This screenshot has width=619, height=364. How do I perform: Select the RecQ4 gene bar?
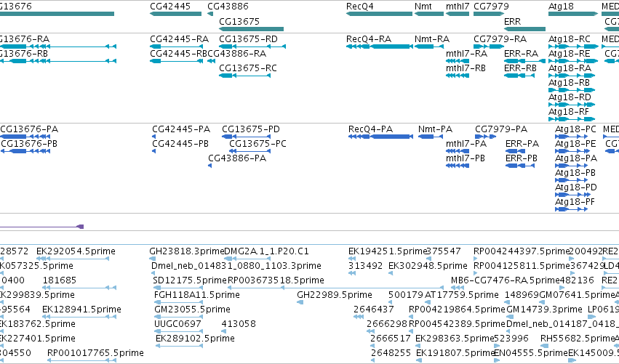point(380,14)
